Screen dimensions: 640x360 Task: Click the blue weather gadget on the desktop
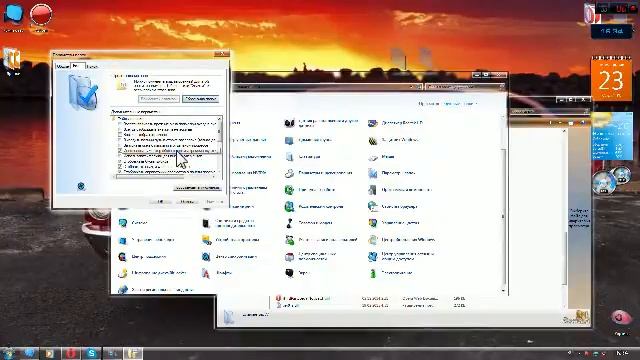click(x=612, y=137)
